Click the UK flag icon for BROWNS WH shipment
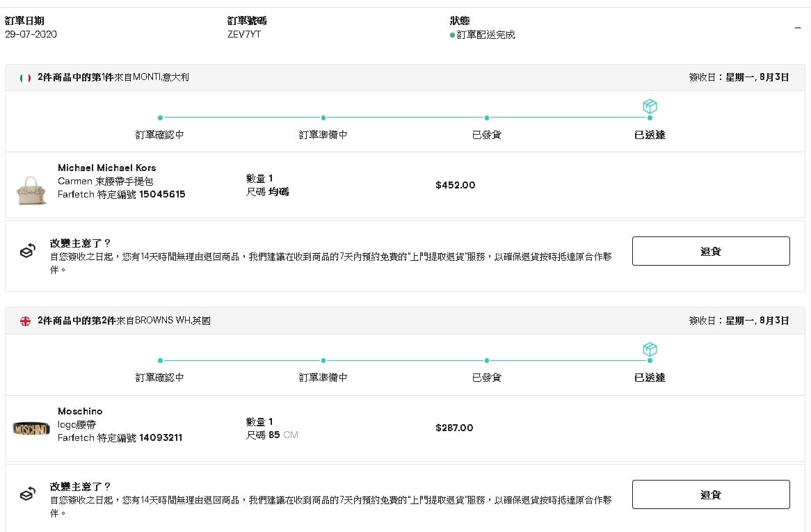The height and width of the screenshot is (532, 811). pos(25,321)
